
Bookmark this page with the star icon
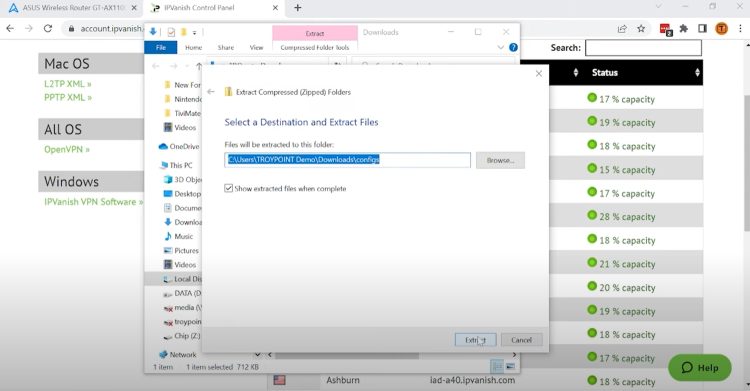pos(641,29)
